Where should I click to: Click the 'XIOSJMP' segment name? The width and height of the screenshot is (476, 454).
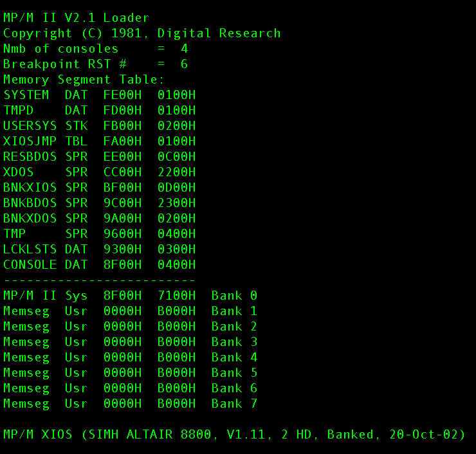click(x=30, y=141)
